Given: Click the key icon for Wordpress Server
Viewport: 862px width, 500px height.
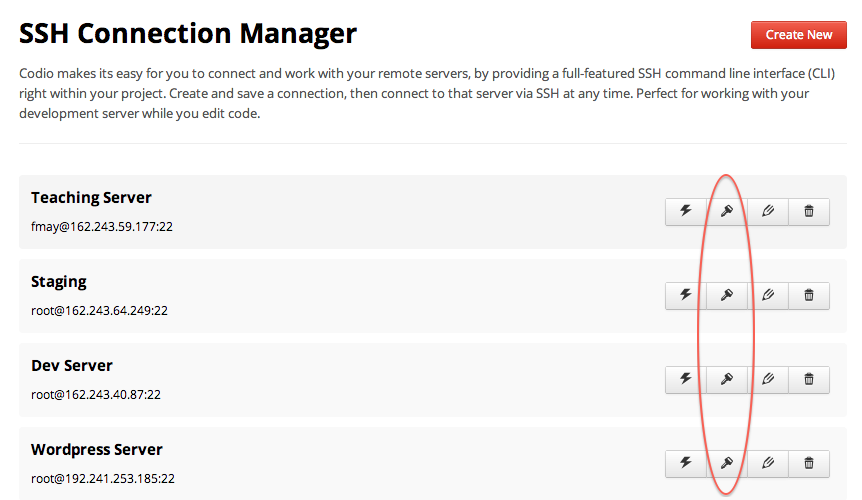Looking at the screenshot, I should [727, 464].
